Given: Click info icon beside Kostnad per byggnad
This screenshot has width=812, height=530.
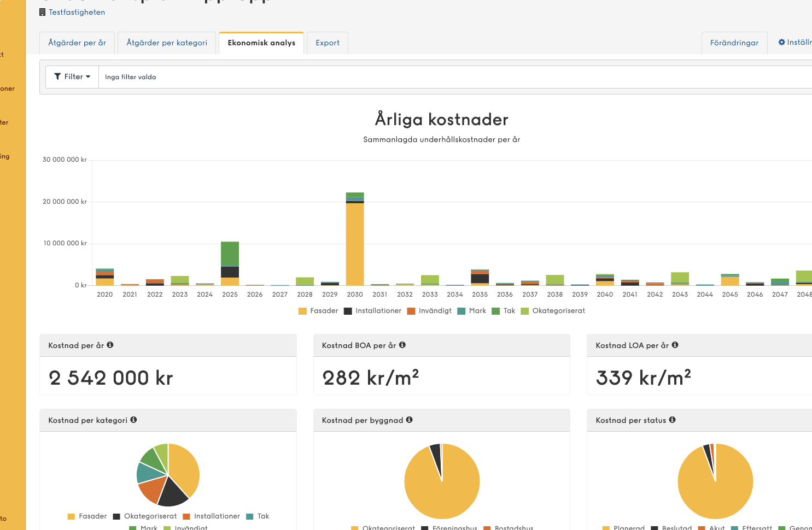Looking at the screenshot, I should click(410, 420).
